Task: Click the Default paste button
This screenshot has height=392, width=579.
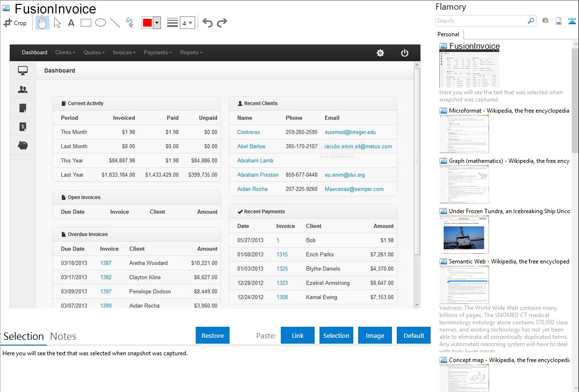Action: click(x=414, y=335)
